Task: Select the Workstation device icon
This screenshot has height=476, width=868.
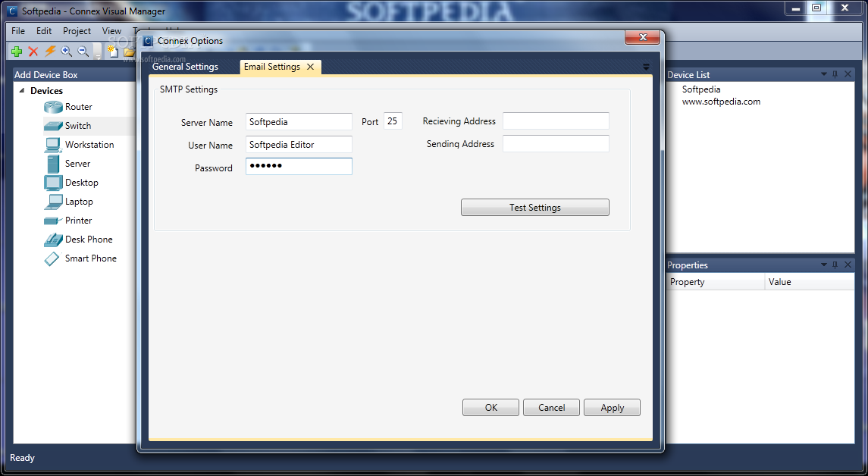Action: [53, 145]
